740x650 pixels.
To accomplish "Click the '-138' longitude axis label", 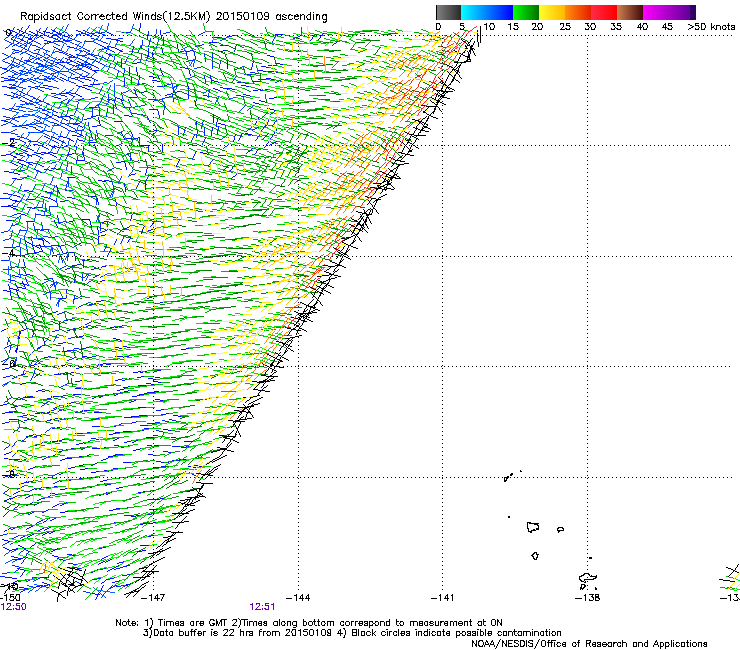I will pyautogui.click(x=588, y=598).
